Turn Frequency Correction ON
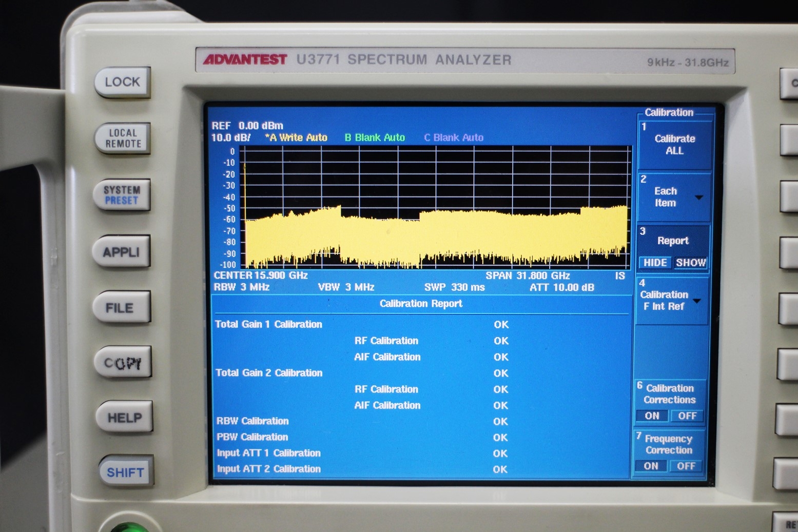This screenshot has height=532, width=798. (x=651, y=466)
